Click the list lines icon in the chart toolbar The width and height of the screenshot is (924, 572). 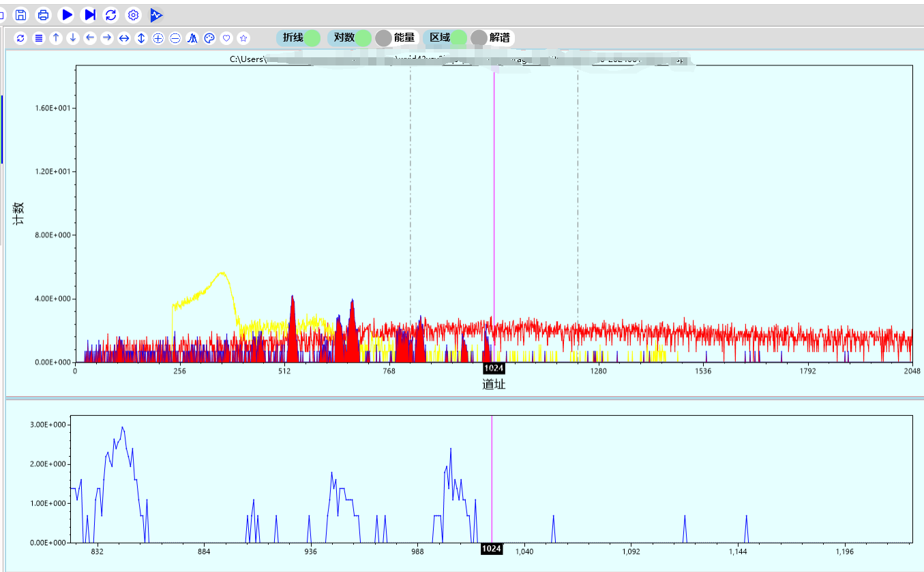tap(39, 38)
